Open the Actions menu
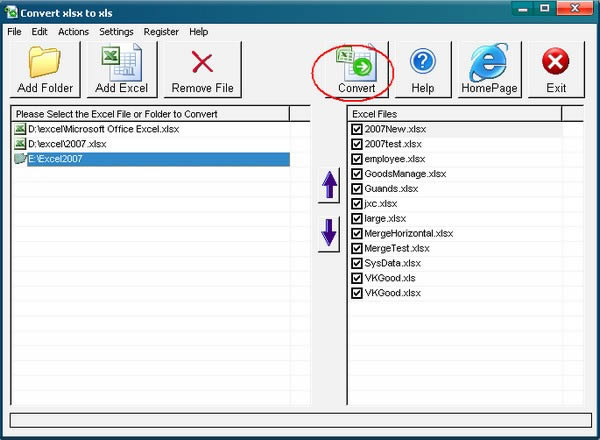 pos(73,32)
